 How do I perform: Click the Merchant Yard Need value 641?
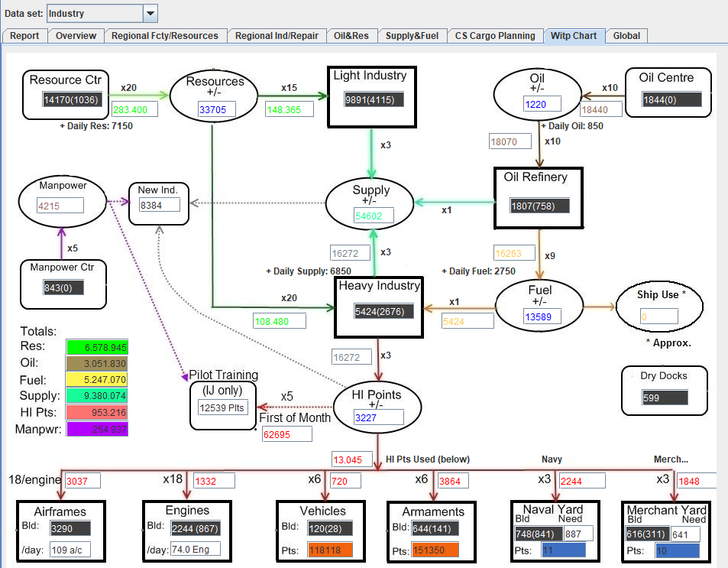click(685, 534)
